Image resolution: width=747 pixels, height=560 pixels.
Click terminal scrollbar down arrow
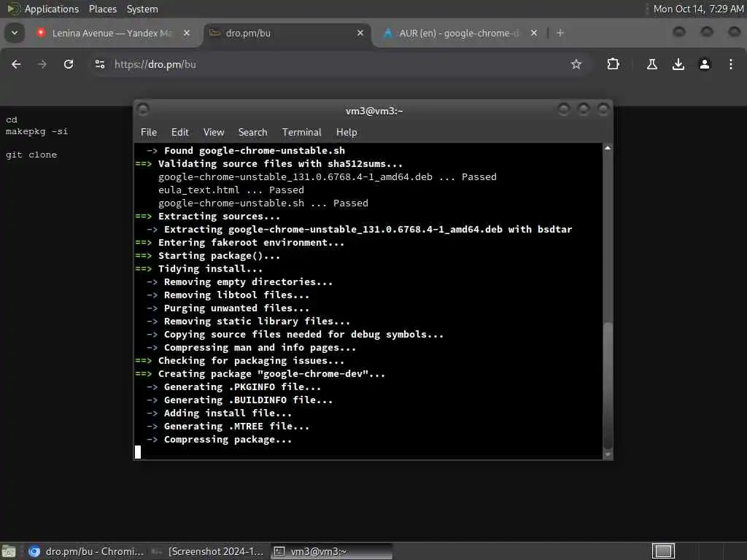point(608,455)
